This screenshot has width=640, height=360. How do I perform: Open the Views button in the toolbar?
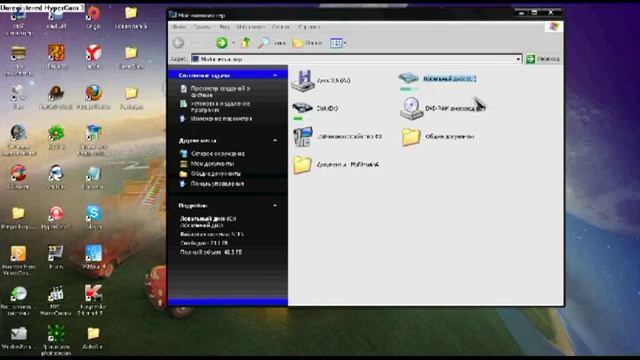pos(336,42)
